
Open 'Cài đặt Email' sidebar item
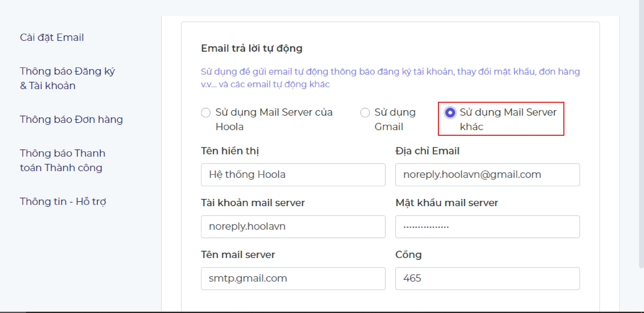[52, 37]
